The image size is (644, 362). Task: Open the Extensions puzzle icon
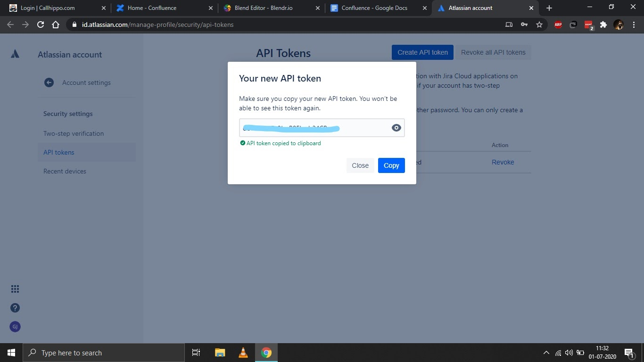(x=603, y=25)
